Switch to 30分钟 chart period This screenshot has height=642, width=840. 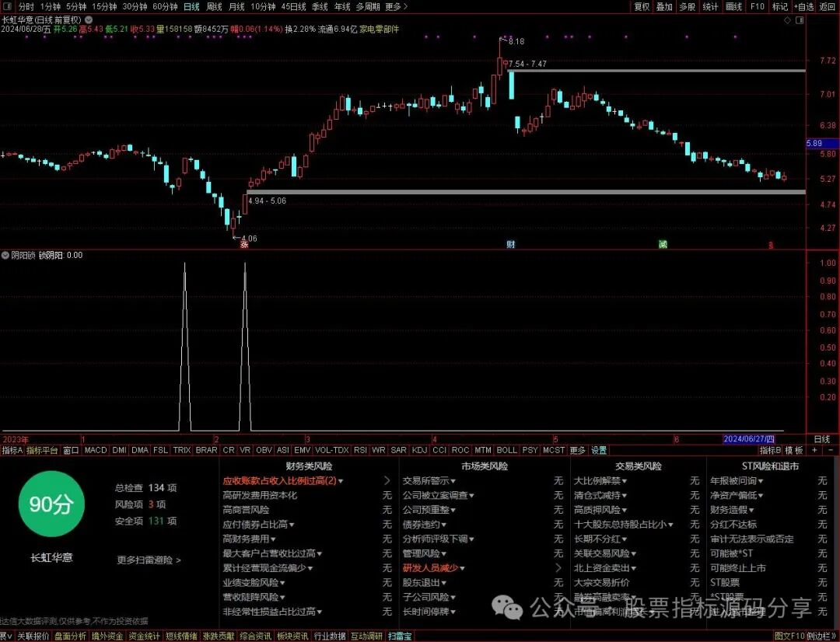(x=135, y=6)
